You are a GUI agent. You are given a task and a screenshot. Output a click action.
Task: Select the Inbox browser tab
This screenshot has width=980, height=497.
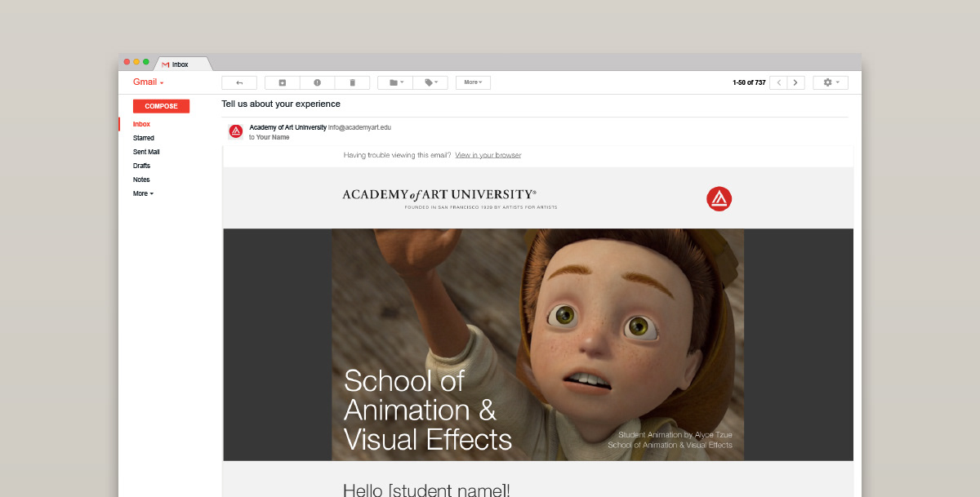pyautogui.click(x=182, y=64)
